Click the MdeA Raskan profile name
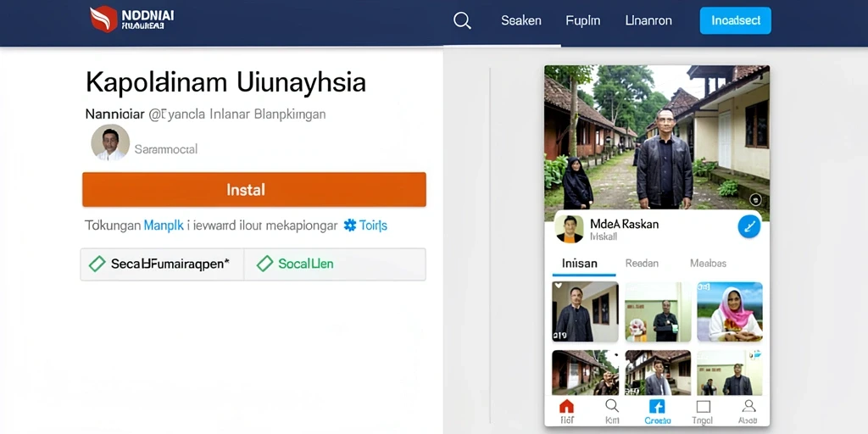 coord(624,224)
